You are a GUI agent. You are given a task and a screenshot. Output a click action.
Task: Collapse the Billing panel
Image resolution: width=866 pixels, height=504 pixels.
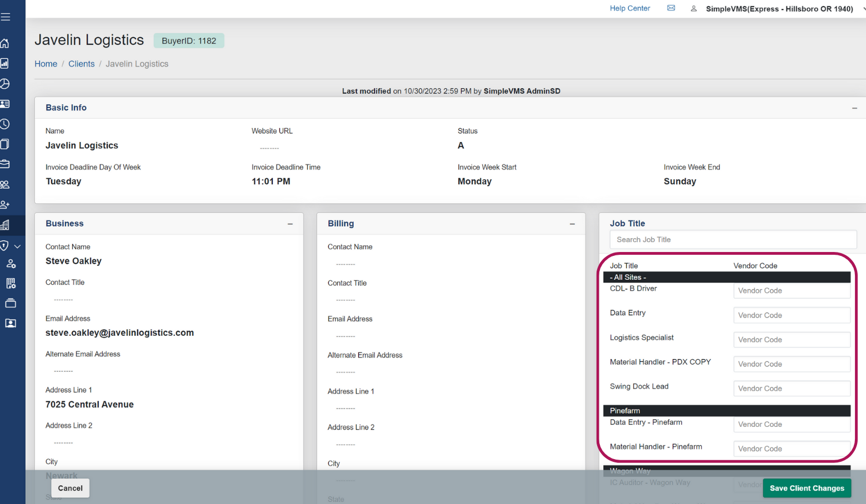click(572, 224)
